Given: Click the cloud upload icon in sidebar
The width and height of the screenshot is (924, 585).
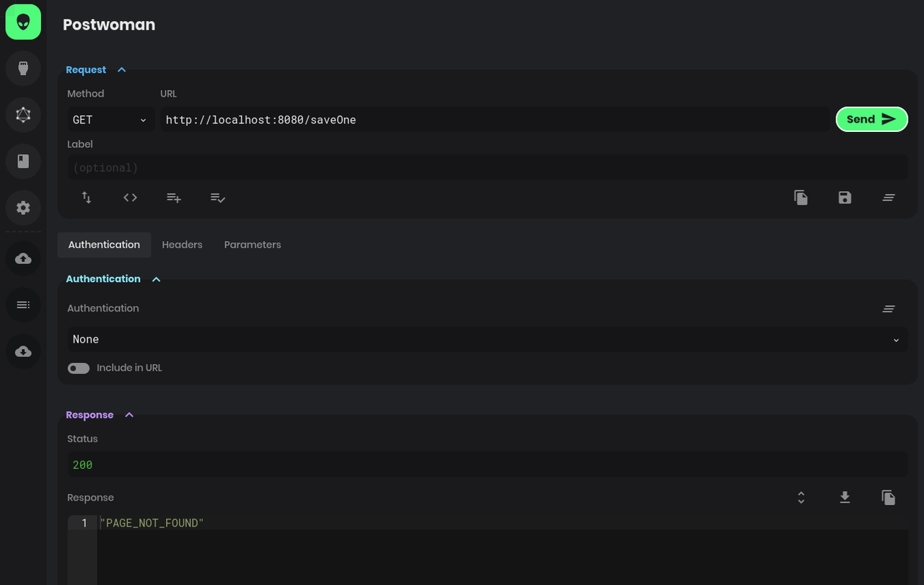Looking at the screenshot, I should pyautogui.click(x=23, y=258).
